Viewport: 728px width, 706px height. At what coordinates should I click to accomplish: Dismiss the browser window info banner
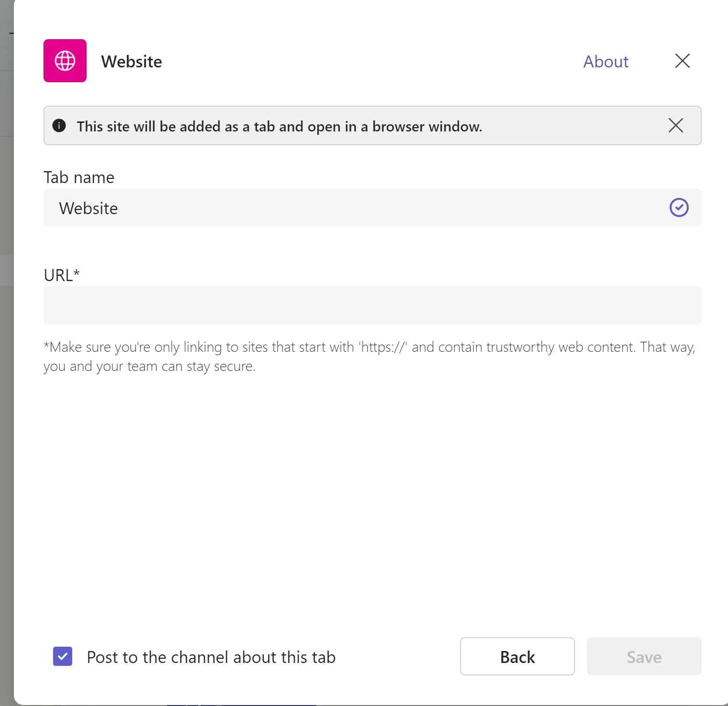(x=675, y=125)
